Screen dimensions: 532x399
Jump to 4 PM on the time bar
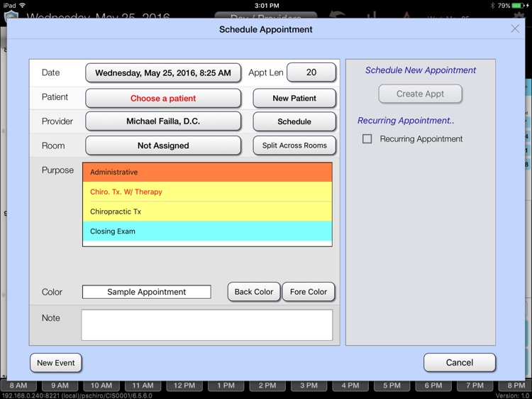pyautogui.click(x=350, y=386)
